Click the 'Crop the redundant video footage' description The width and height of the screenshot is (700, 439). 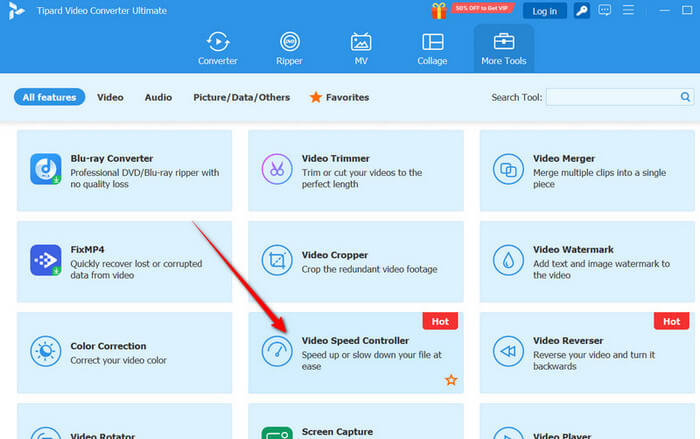click(369, 269)
